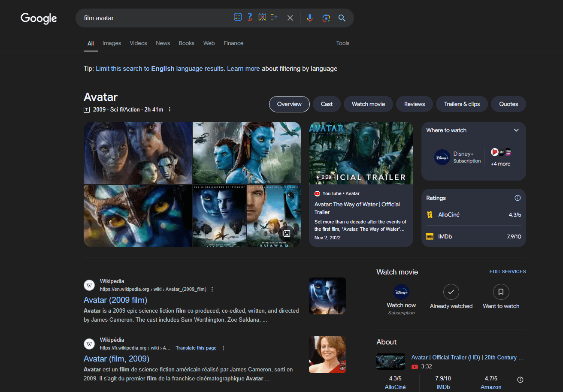Open Avatar (2009 film) Wikipedia result
The width and height of the screenshot is (563, 392).
pos(115,300)
